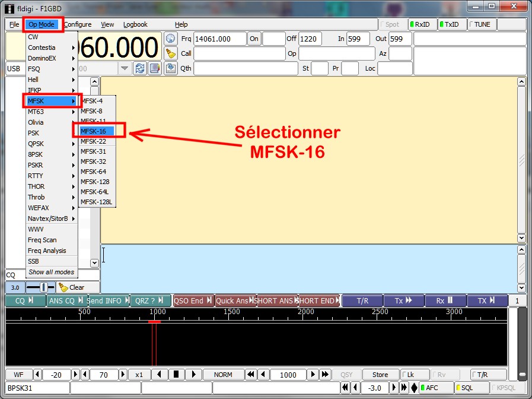Image resolution: width=532 pixels, height=399 pixels.
Task: Click the refresh frequency list icon
Action: click(x=140, y=68)
